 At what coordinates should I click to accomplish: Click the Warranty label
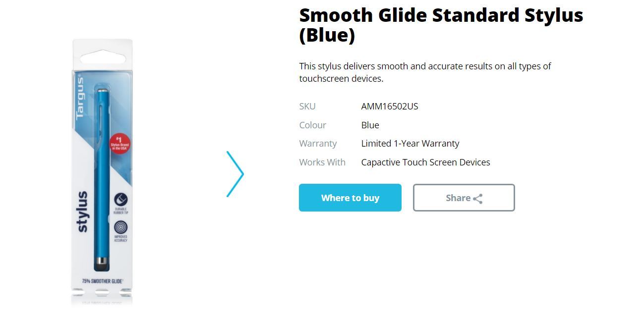[x=318, y=144]
